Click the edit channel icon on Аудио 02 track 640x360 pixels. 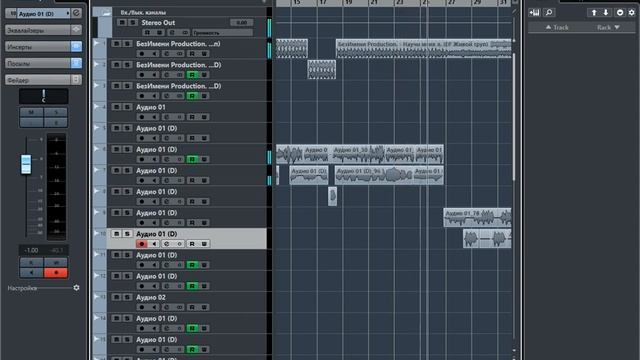point(167,307)
